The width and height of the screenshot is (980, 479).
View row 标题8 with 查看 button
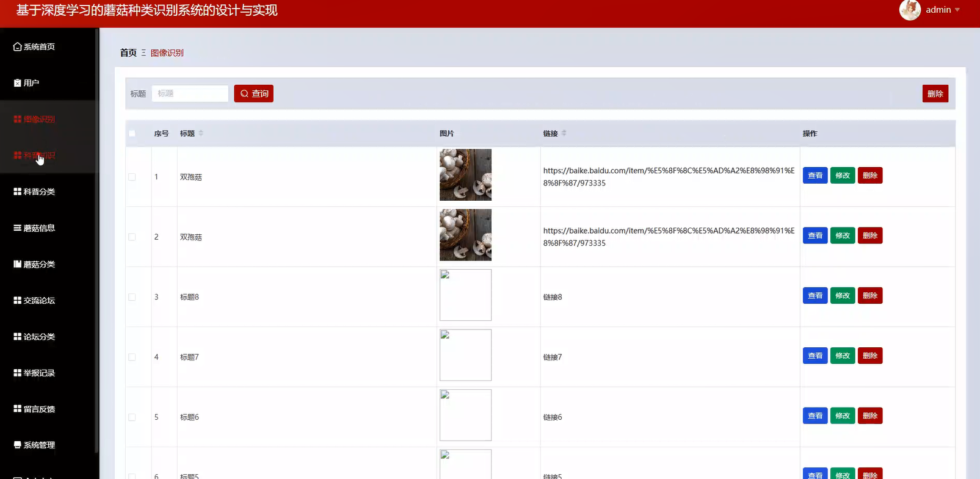tap(815, 295)
